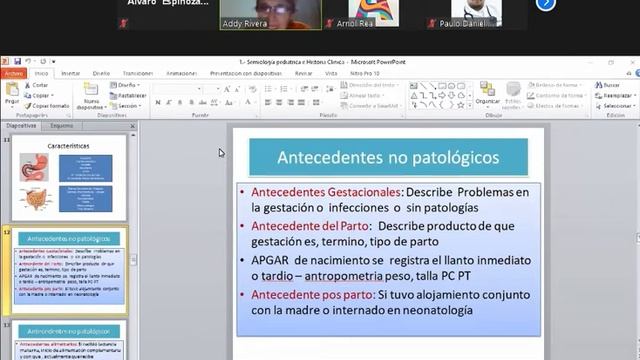Click the Pegar clipboard icon
The height and width of the screenshot is (360, 640).
click(12, 90)
